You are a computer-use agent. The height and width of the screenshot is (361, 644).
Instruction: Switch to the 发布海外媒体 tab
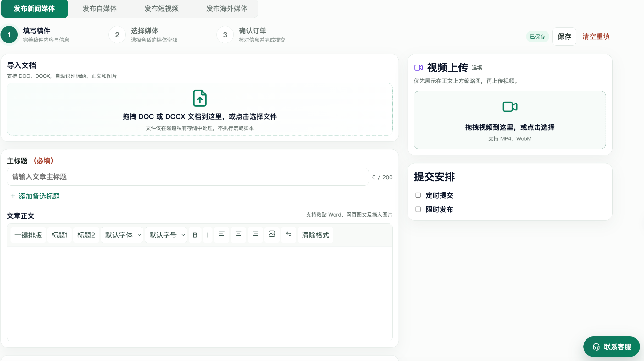click(226, 8)
